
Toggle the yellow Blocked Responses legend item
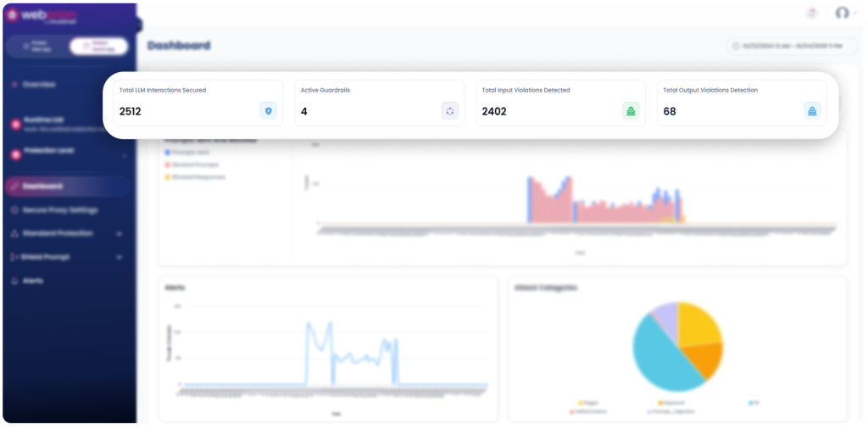[x=195, y=177]
